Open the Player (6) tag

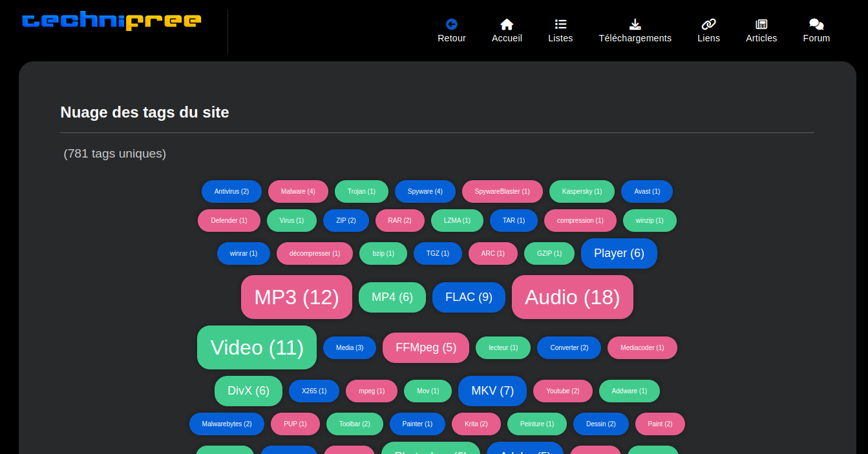pos(619,253)
